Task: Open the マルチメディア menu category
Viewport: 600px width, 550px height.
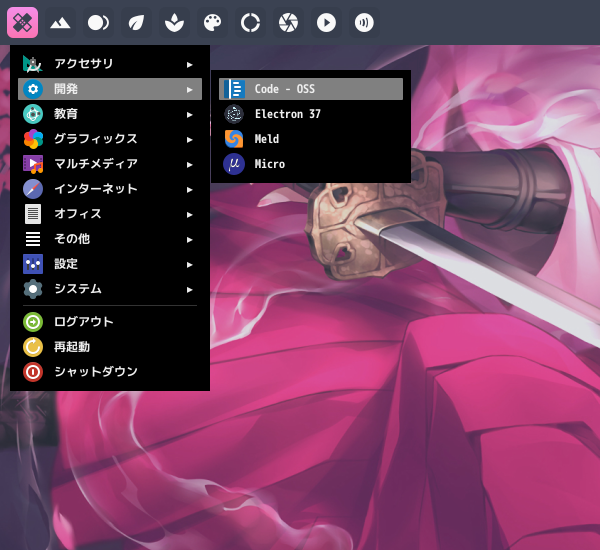Action: [110, 164]
